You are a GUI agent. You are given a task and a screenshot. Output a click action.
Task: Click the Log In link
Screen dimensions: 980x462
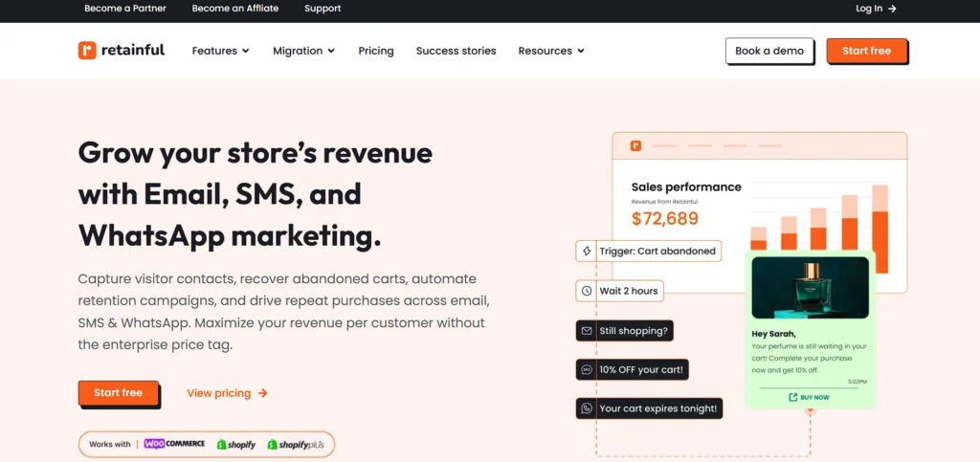tap(876, 9)
